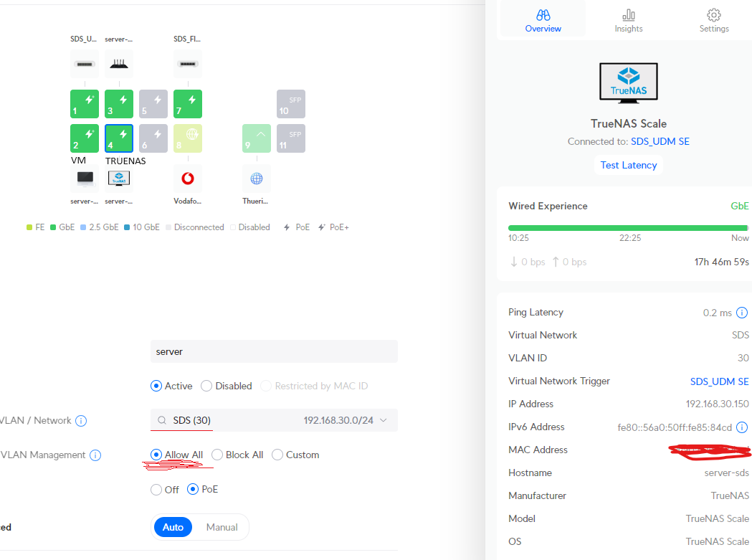752x560 pixels.
Task: Switch link speed to Manual
Action: 222,527
